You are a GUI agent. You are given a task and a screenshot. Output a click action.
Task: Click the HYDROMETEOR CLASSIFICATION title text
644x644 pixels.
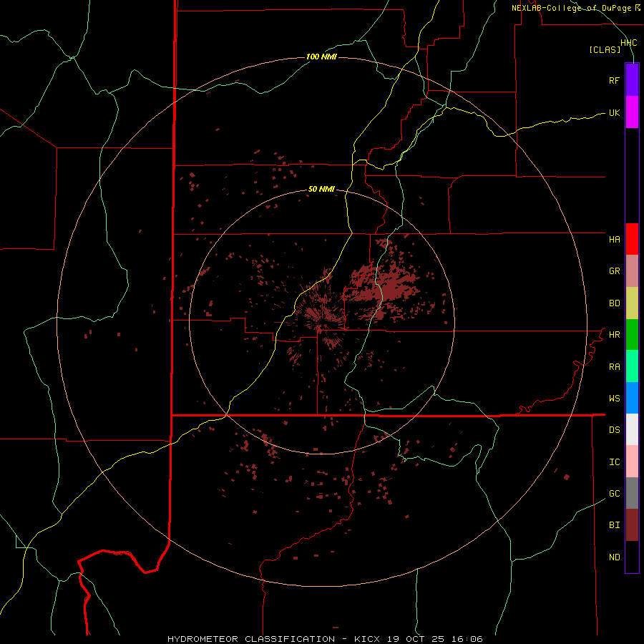pos(251,639)
